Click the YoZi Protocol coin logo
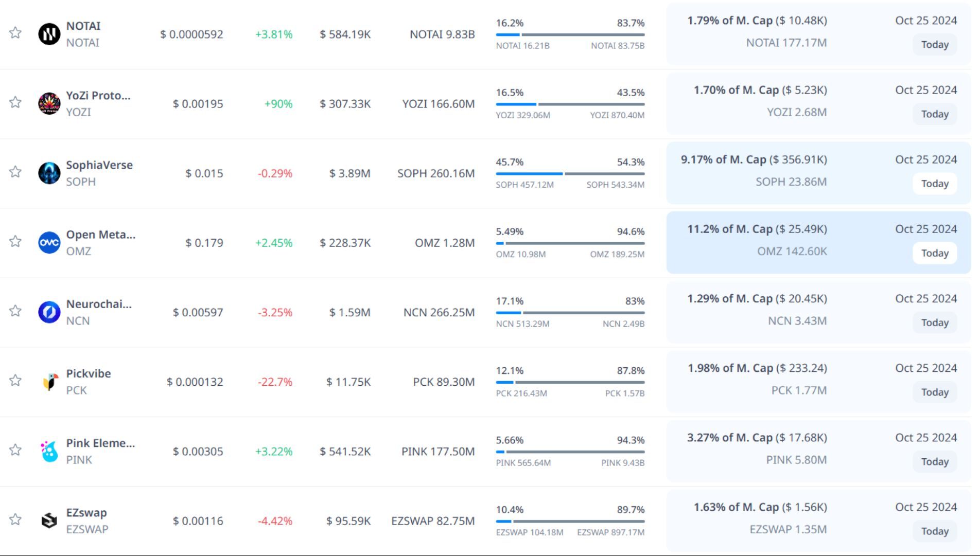 [49, 104]
